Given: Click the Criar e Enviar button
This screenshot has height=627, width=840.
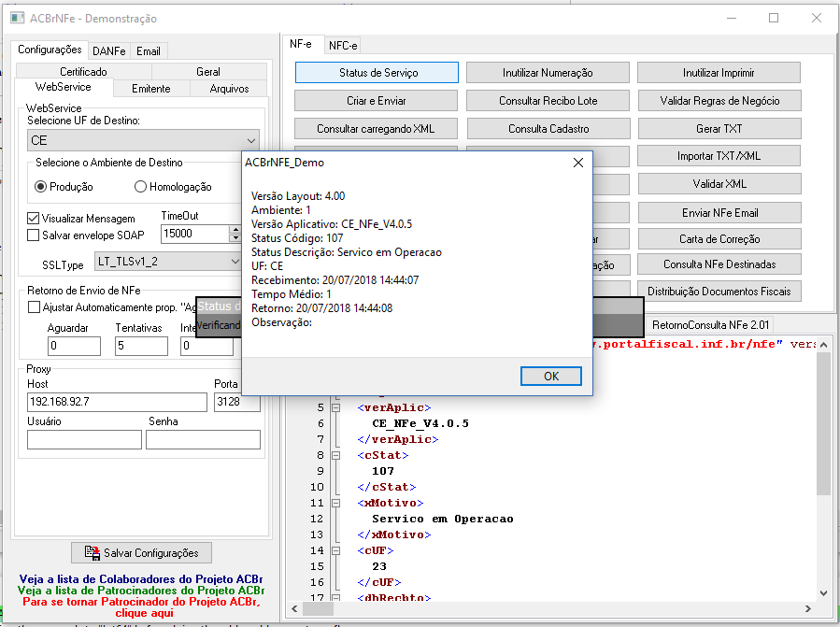Looking at the screenshot, I should 376,100.
